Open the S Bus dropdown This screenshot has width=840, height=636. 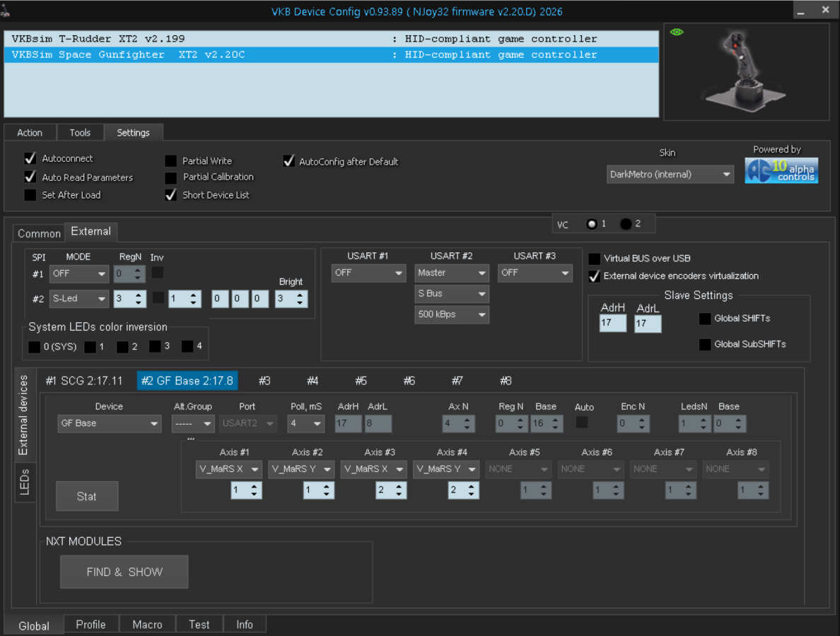(x=451, y=294)
